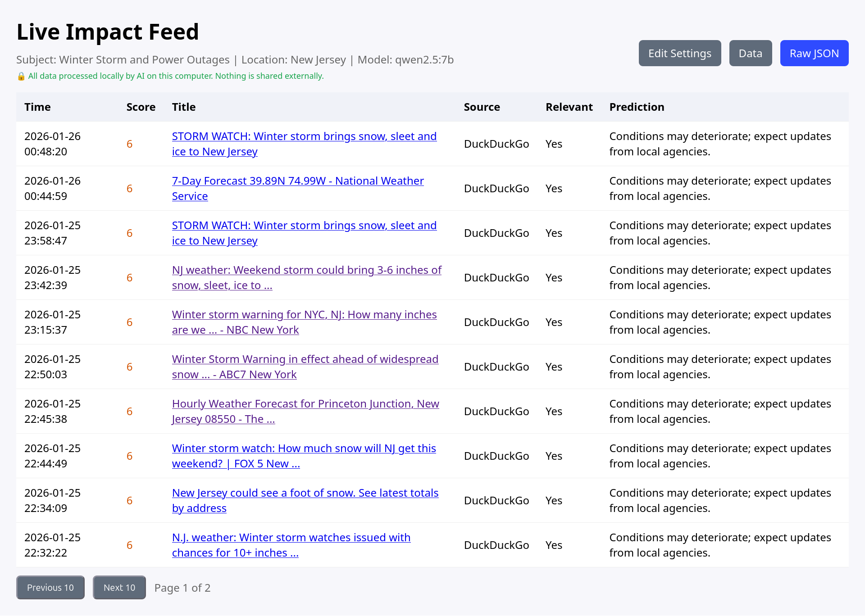Click the Score column header
This screenshot has width=865, height=616.
pos(141,107)
